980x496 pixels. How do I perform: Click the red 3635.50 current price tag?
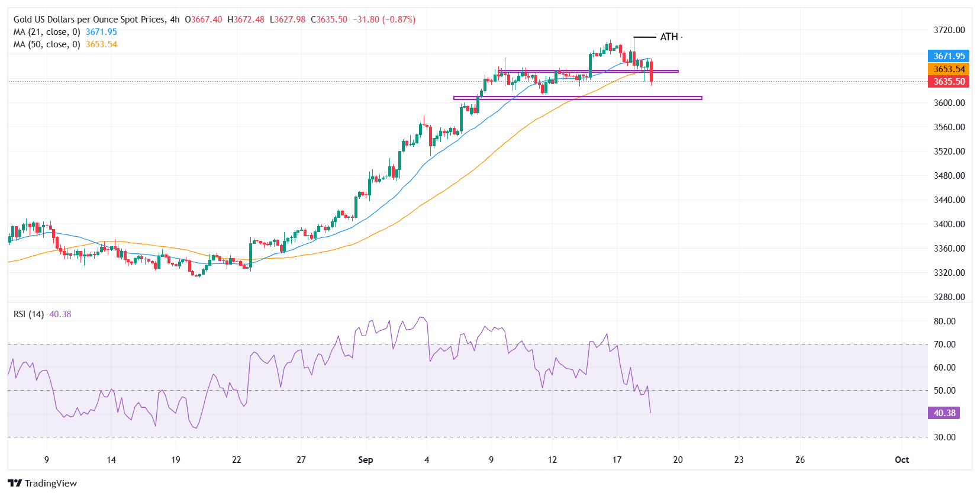(949, 82)
